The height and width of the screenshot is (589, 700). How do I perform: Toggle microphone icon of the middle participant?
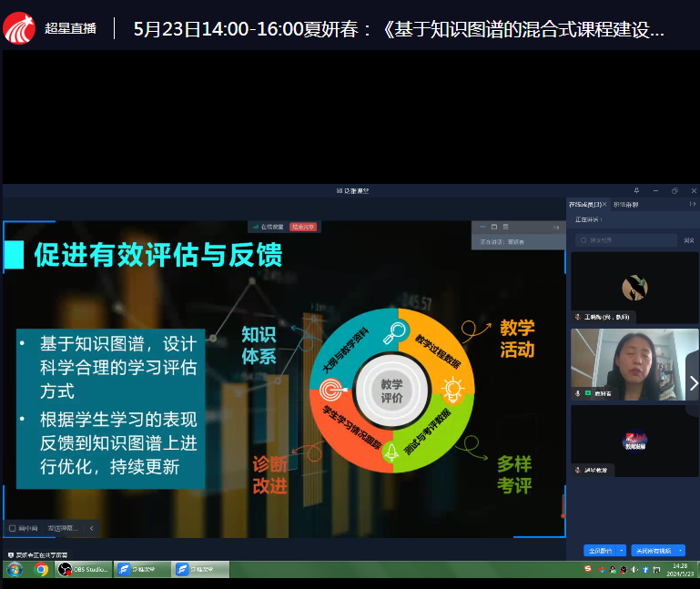click(577, 393)
